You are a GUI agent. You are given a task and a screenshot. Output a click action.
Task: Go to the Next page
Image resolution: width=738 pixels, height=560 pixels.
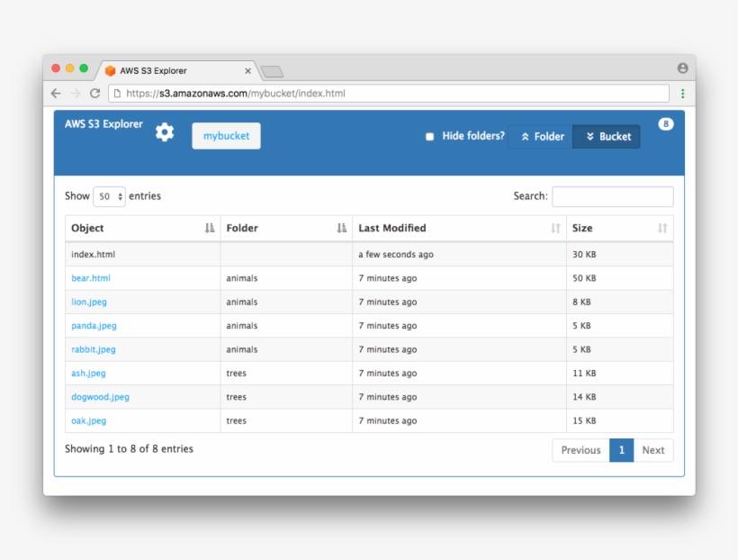652,450
